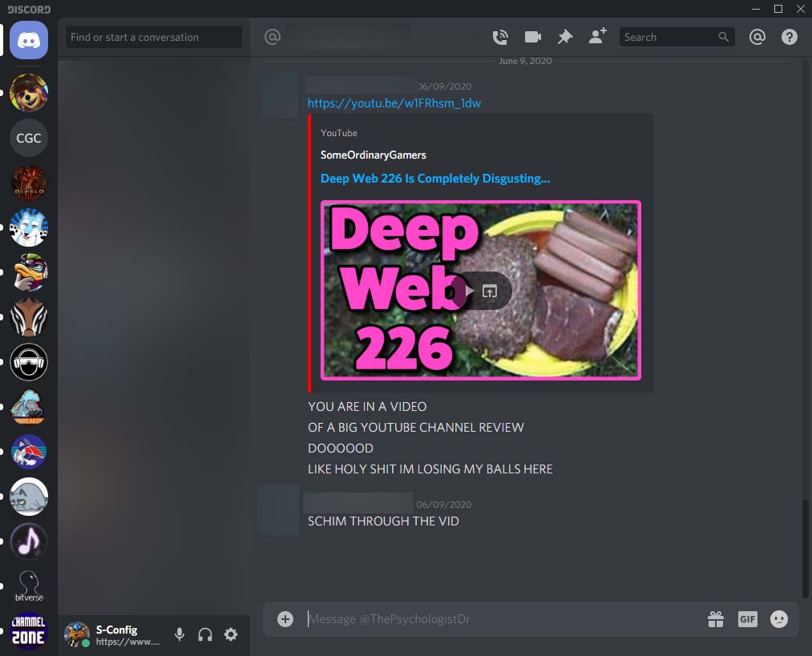The height and width of the screenshot is (656, 812).
Task: Maximize the Discord window
Action: pos(778,9)
